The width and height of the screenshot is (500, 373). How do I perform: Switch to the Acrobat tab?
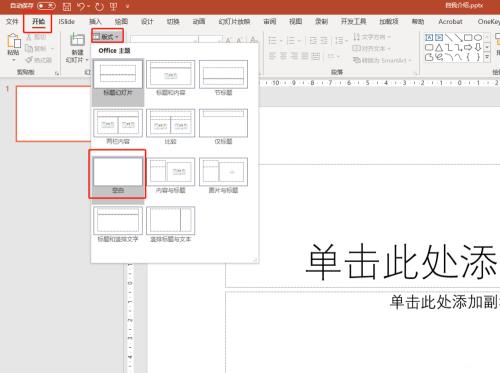point(450,22)
